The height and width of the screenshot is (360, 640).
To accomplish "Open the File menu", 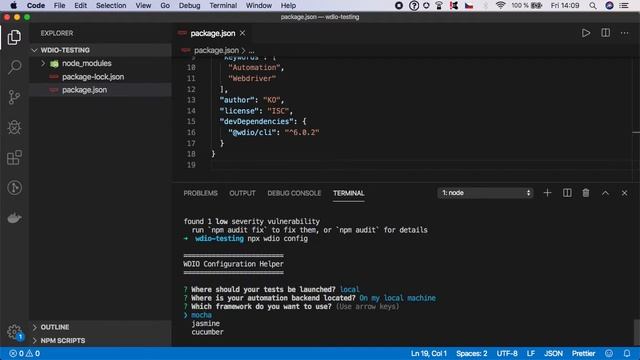I will point(60,6).
